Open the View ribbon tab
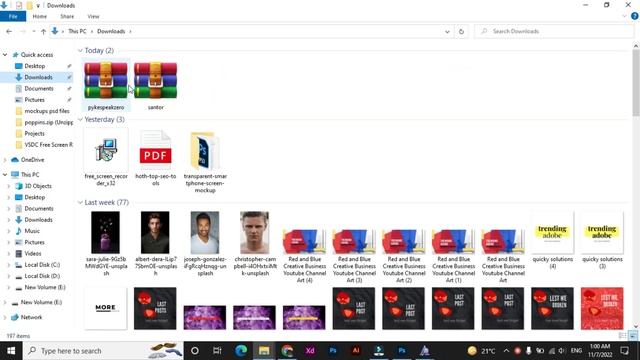Screen dimensions: 640x360 click(x=93, y=16)
